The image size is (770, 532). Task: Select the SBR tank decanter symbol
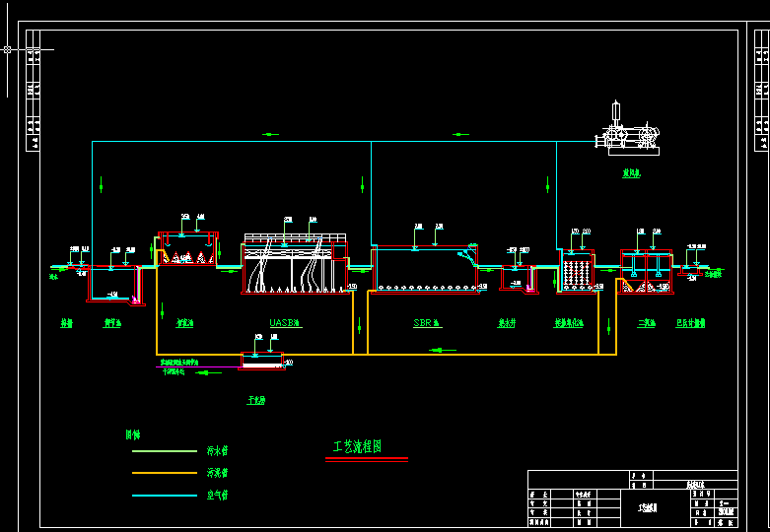(x=467, y=255)
